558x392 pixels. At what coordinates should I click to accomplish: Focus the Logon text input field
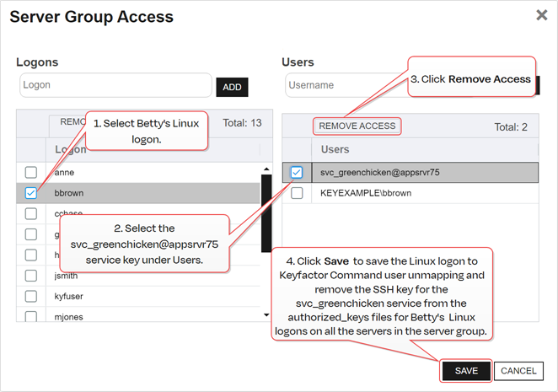(115, 85)
